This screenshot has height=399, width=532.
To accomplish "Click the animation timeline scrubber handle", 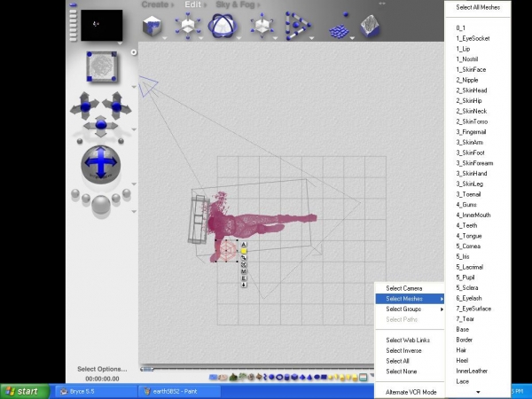I will coord(146,369).
